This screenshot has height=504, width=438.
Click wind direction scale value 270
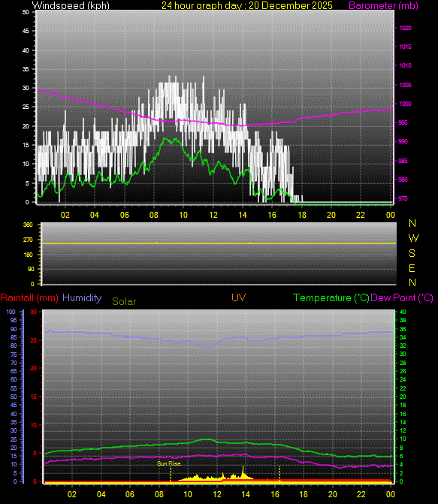[x=28, y=240]
